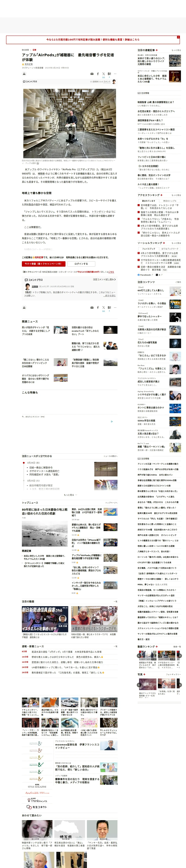186x868 pixels.
Task: Share by mail icon below the headline
Action: coord(92,74)
